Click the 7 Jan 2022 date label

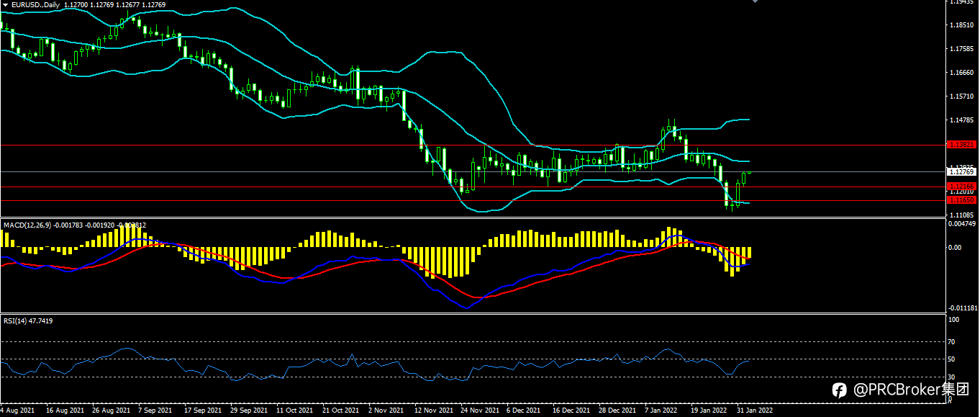[x=662, y=411]
